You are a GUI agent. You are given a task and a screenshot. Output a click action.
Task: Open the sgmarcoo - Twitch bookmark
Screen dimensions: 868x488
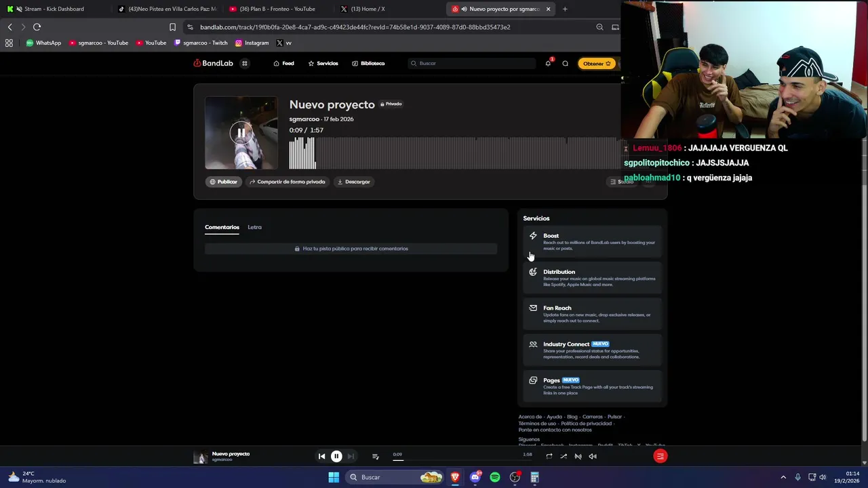pyautogui.click(x=201, y=43)
